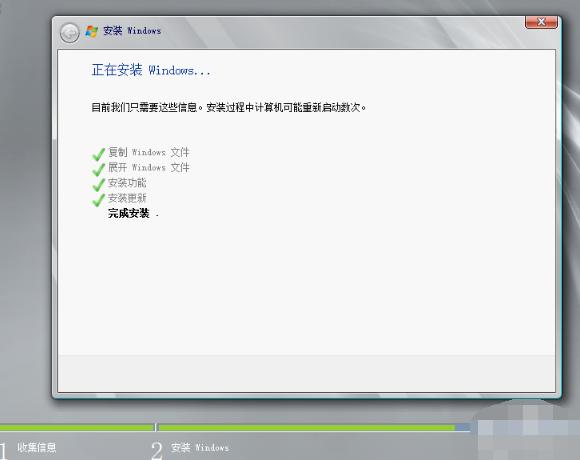580x460 pixels.
Task: Click the 正在安装 Windows... heading
Action: (x=151, y=70)
